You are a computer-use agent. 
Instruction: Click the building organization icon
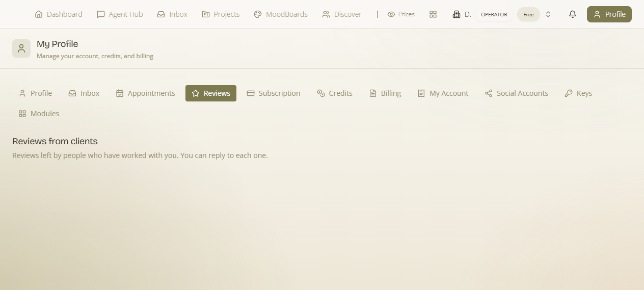tap(457, 14)
